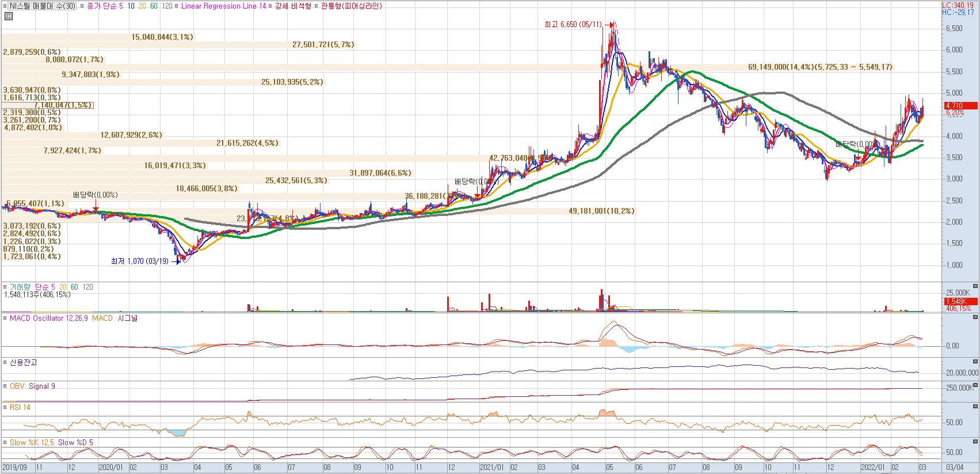Close the volume (거래량) panel
The width and height of the screenshot is (980, 474).
tap(975, 286)
